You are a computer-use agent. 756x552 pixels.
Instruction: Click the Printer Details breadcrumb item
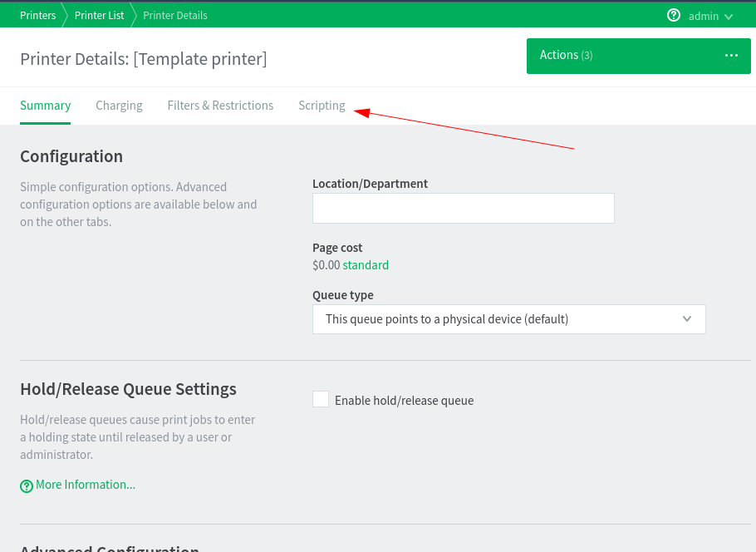[175, 15]
